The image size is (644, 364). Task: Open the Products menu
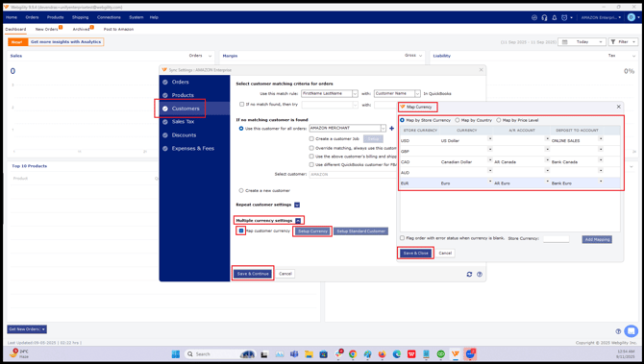pos(55,17)
